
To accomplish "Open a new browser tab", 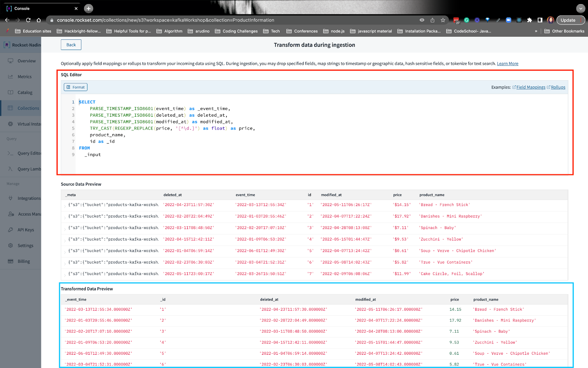I will [x=89, y=8].
